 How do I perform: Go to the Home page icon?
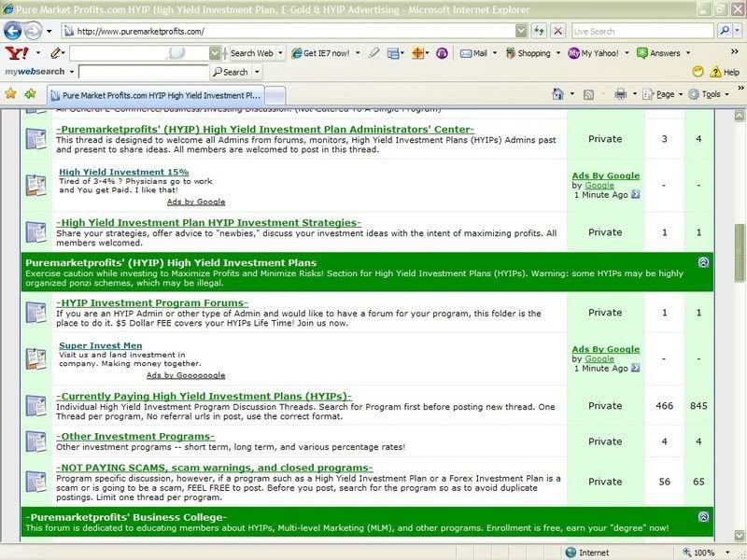click(557, 94)
